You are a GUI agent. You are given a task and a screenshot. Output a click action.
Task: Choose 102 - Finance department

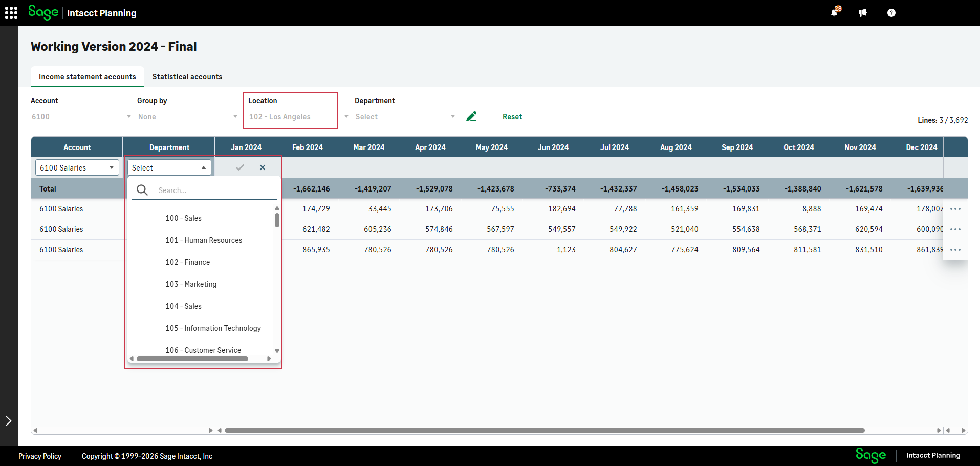coord(187,262)
